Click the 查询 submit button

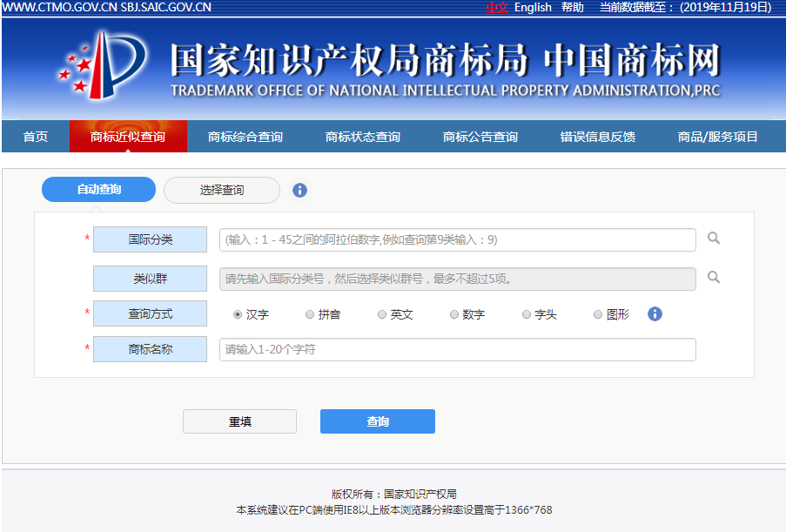[x=377, y=421]
